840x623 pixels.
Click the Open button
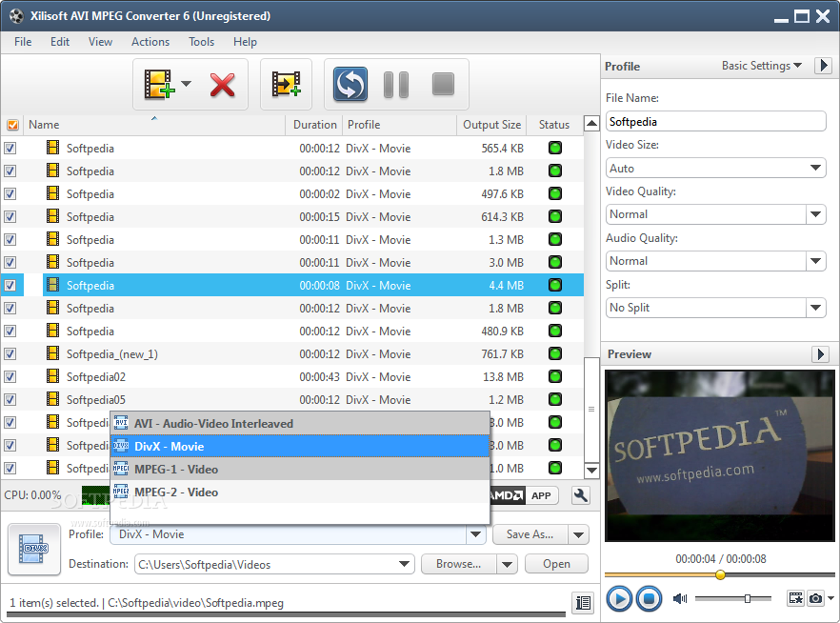click(x=556, y=564)
